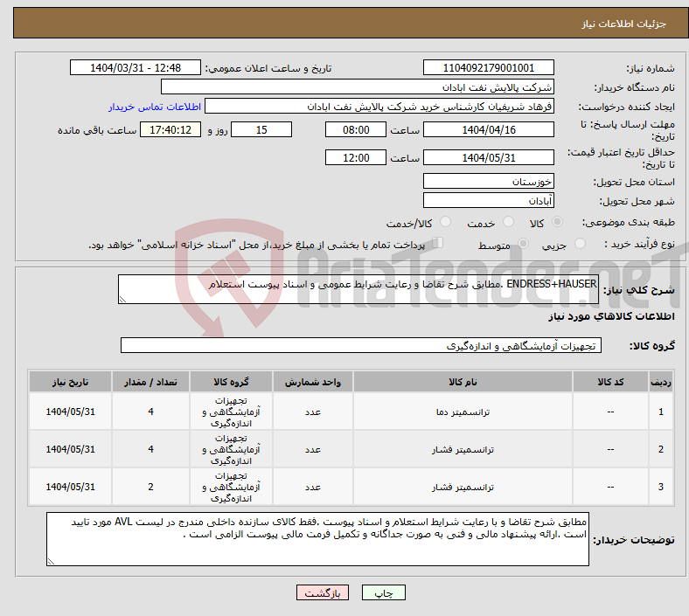689x616 pixels.
Task: Click ترانسمیتر دما in row 1
Action: [x=463, y=412]
